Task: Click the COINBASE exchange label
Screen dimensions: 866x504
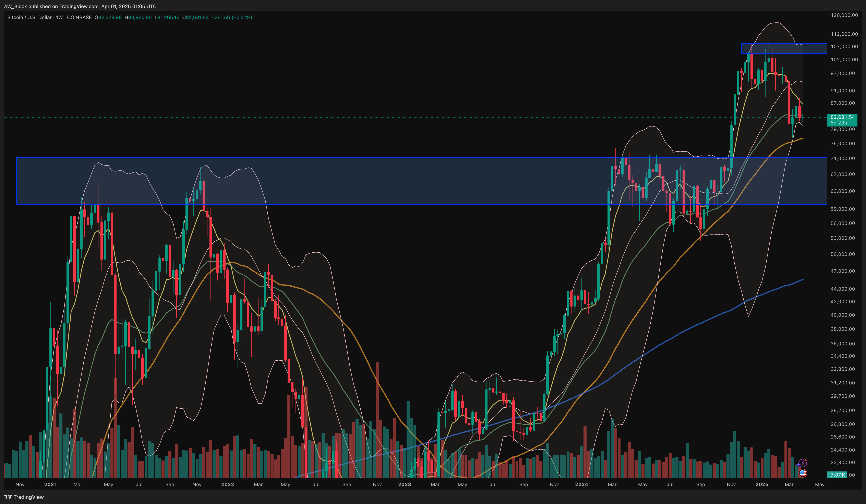Action: click(79, 17)
